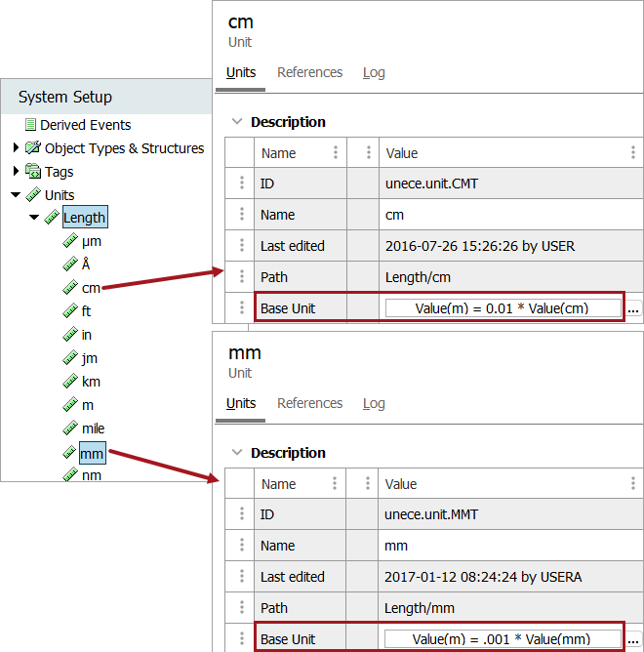Image resolution: width=644 pixels, height=652 pixels.
Task: Open middle column menu in cm table
Action: 369,152
